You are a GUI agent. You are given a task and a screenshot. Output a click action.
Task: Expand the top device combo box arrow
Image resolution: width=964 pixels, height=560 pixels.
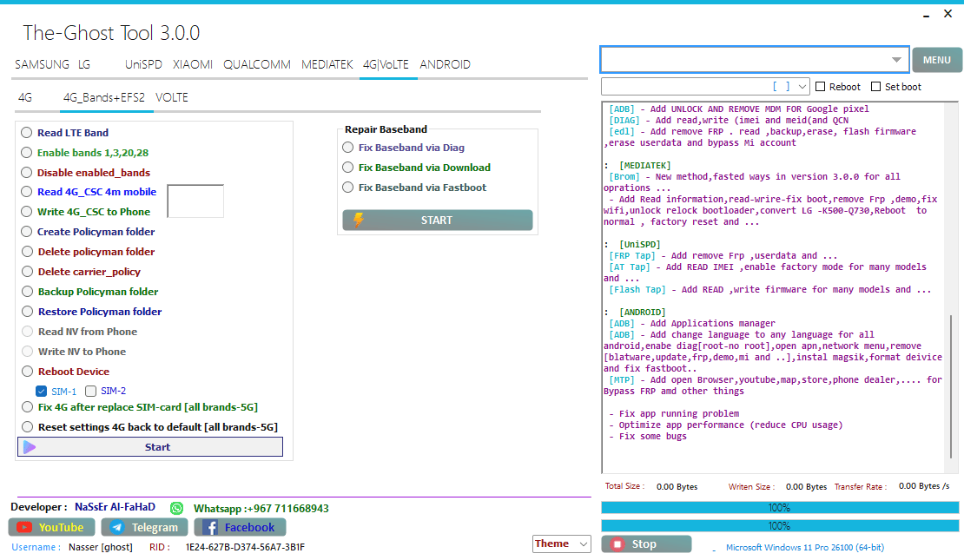[x=896, y=60]
